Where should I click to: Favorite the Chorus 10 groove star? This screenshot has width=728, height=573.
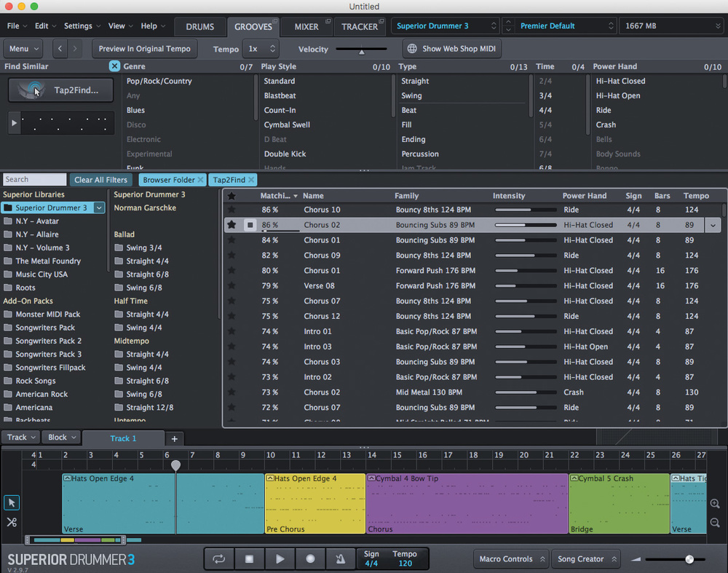(x=232, y=210)
